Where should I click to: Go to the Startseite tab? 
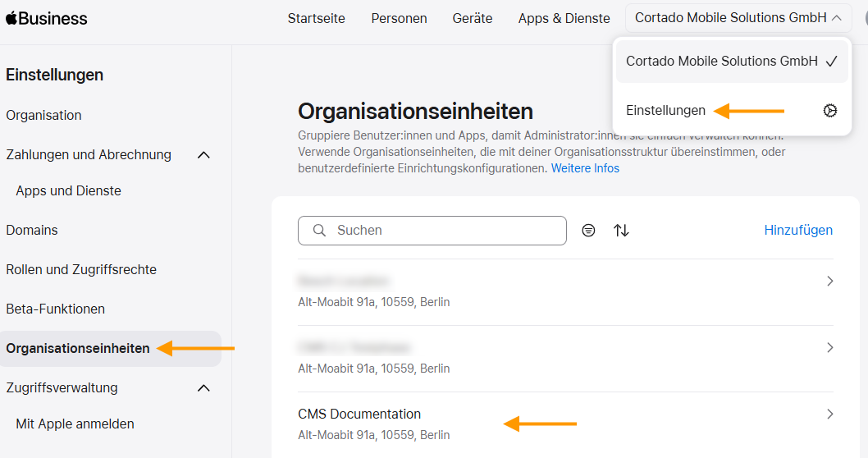(x=316, y=18)
